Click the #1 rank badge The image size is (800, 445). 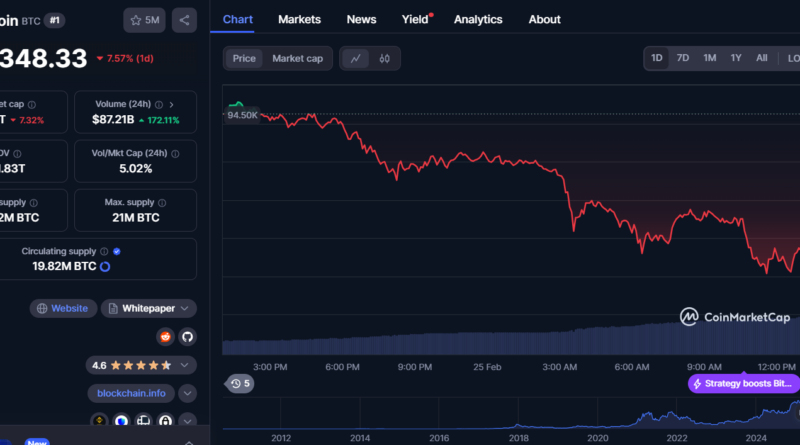coord(54,20)
